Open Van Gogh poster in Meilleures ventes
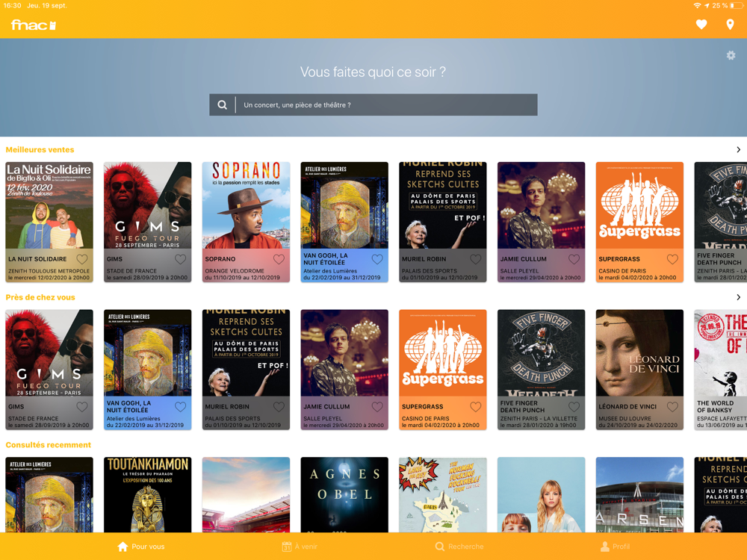Screen dimensions: 747x560 click(x=344, y=205)
